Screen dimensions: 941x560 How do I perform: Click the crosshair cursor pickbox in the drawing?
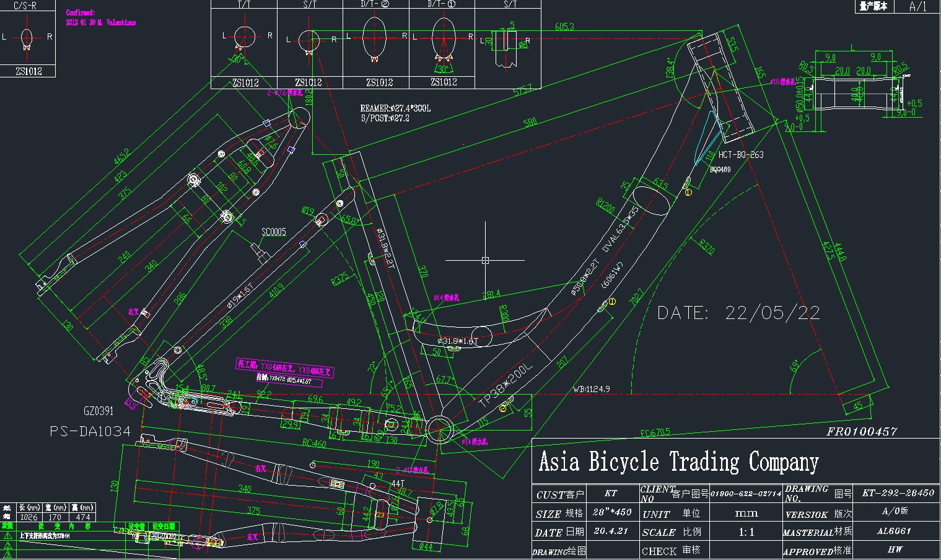(x=485, y=260)
